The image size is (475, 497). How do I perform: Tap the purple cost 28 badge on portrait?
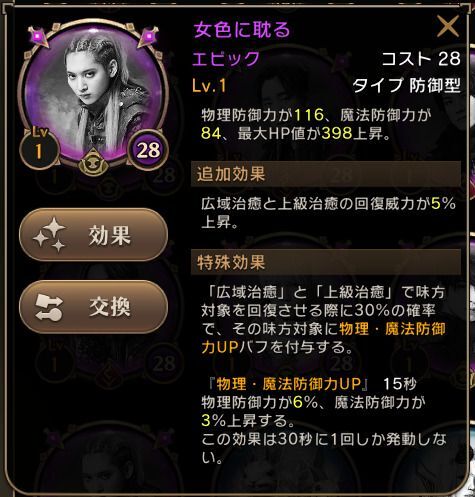tap(148, 150)
